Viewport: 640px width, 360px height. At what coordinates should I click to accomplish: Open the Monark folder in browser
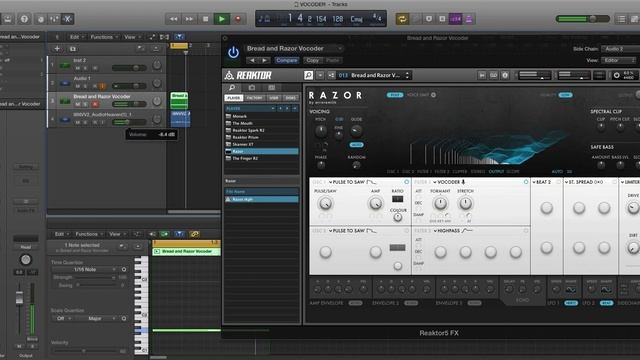[261, 116]
